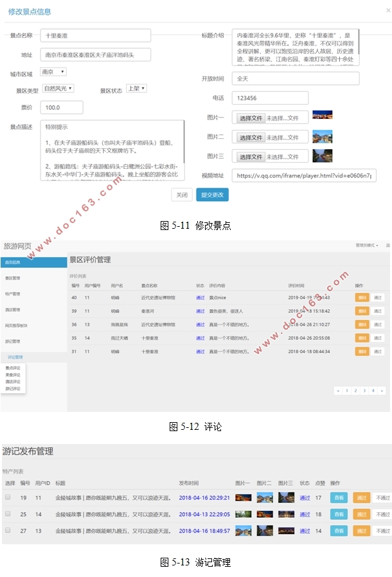This screenshot has height=577, width=392.
Task: Open the 景区状态 dropdown showing 上架
Action: (136, 88)
